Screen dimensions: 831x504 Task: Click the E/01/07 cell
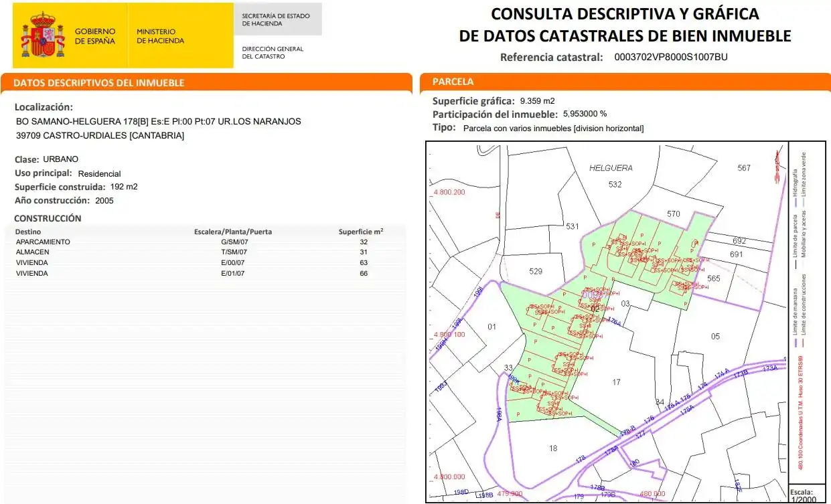pos(233,273)
